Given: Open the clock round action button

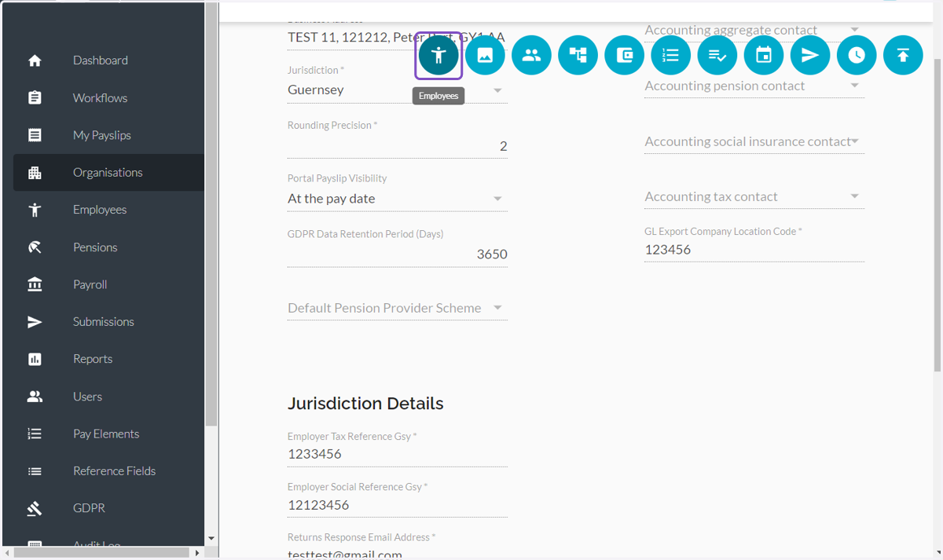Looking at the screenshot, I should (857, 55).
